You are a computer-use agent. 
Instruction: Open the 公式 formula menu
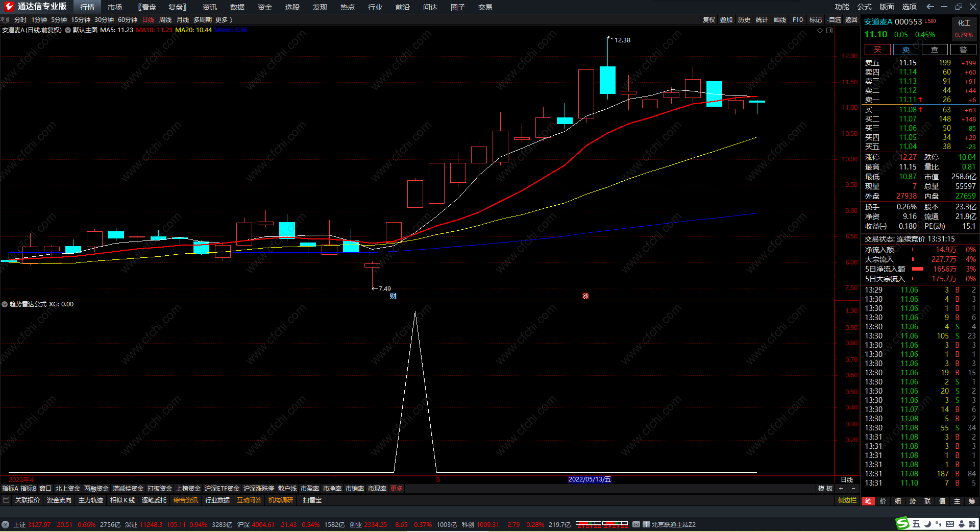coord(865,7)
